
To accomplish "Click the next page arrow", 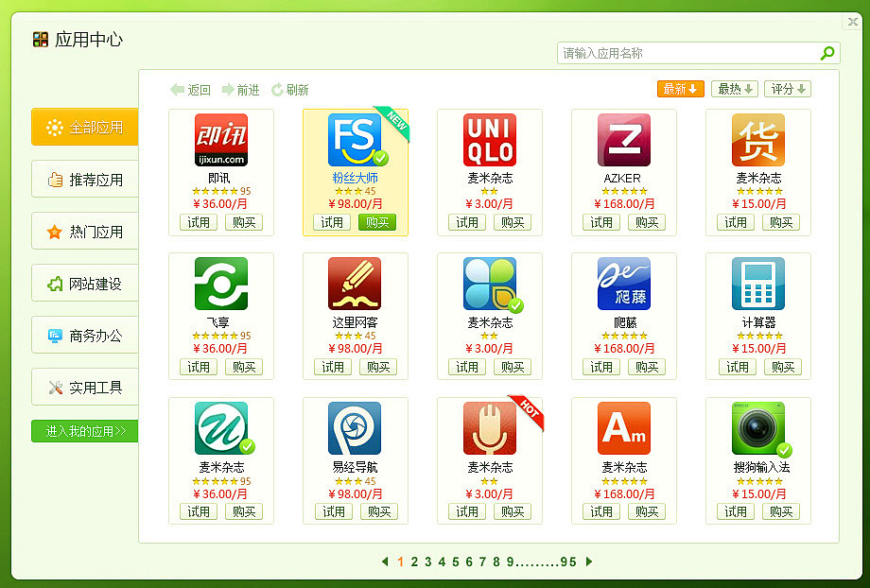I will [589, 562].
